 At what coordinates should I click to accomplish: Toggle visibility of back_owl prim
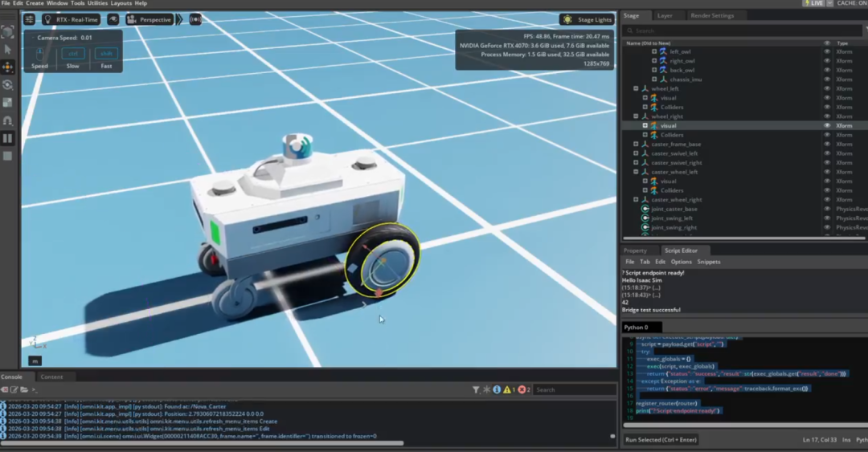827,71
